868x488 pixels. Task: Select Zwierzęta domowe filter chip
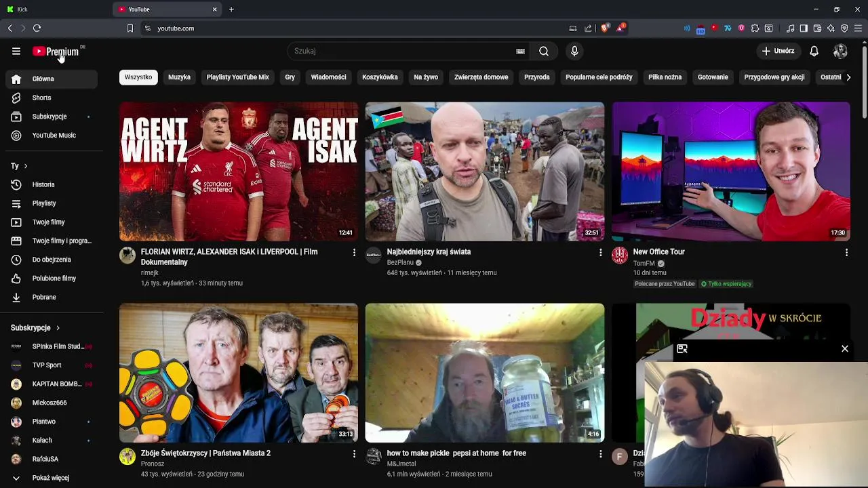[481, 77]
